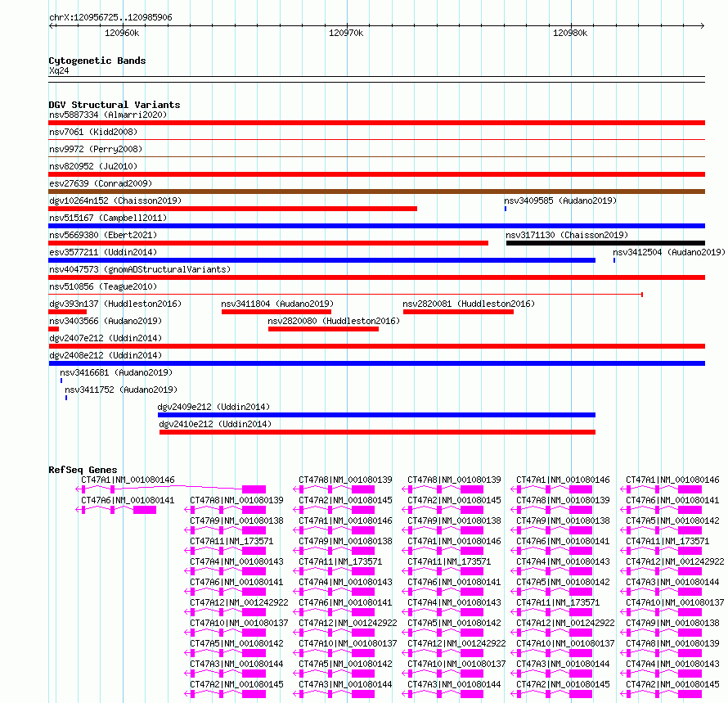Viewport: 728px width, 703px height.
Task: Click the red bar under nsv4047573
Action: (x=376, y=277)
